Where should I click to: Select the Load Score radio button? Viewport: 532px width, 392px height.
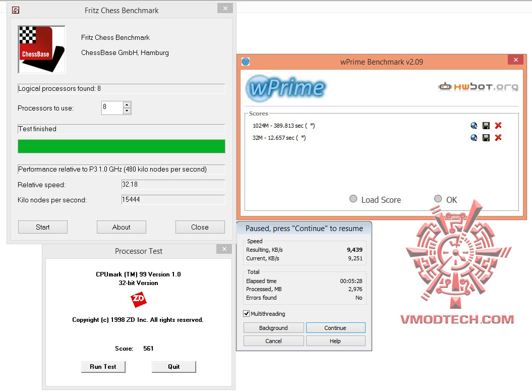pos(353,199)
